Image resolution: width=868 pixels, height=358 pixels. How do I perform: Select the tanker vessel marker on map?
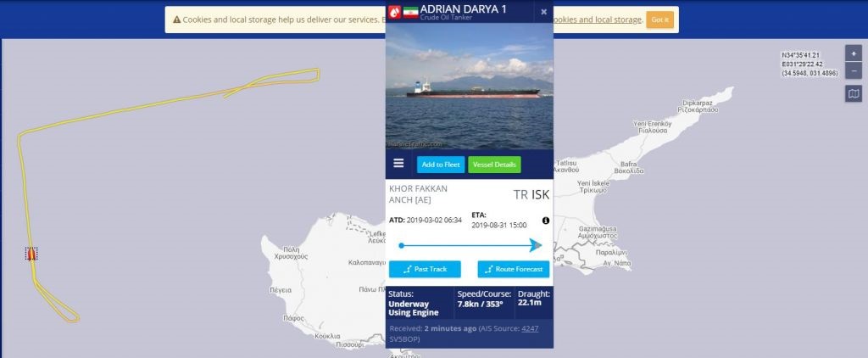pos(31,254)
